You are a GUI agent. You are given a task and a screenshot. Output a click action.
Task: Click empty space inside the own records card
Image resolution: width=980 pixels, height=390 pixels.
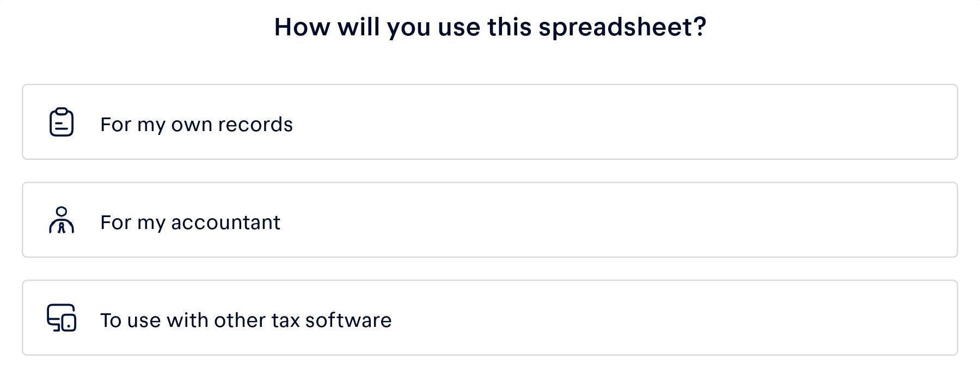[x=626, y=122]
